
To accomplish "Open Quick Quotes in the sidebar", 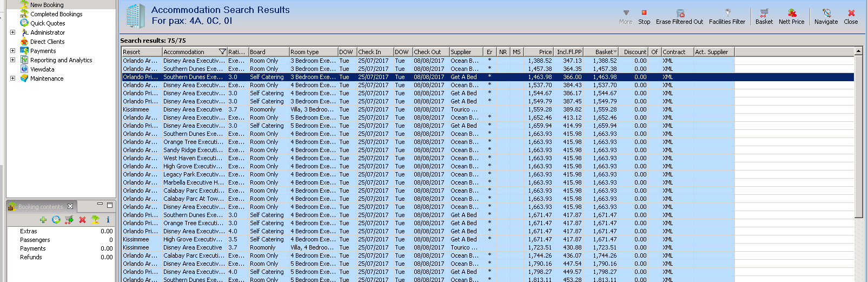I will point(48,23).
